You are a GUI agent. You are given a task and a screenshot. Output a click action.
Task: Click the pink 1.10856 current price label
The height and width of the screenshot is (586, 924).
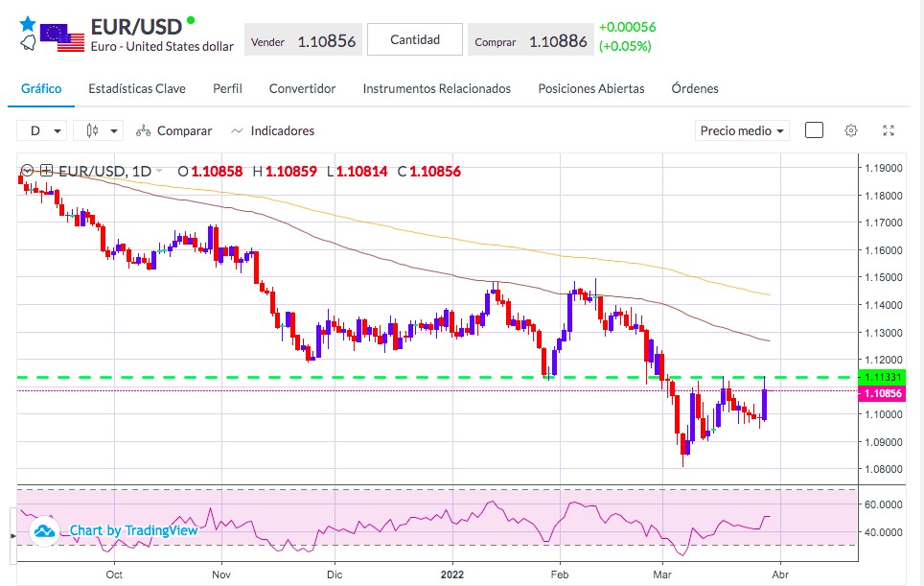tap(882, 393)
